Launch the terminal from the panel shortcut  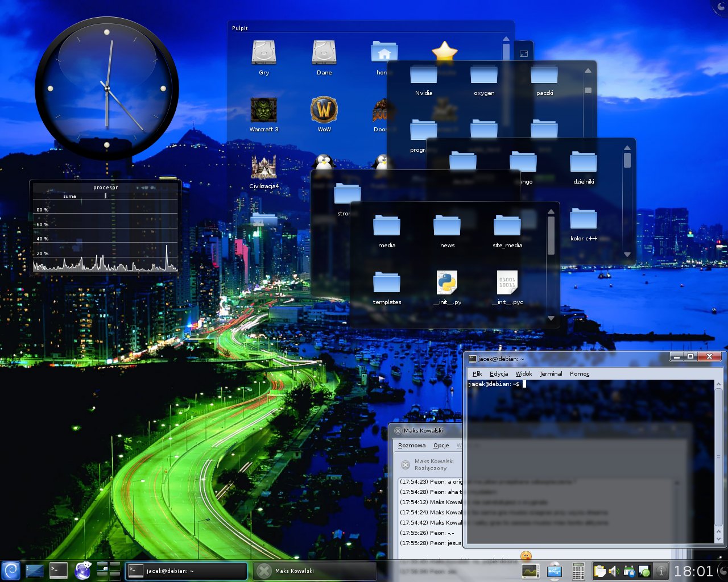point(59,571)
